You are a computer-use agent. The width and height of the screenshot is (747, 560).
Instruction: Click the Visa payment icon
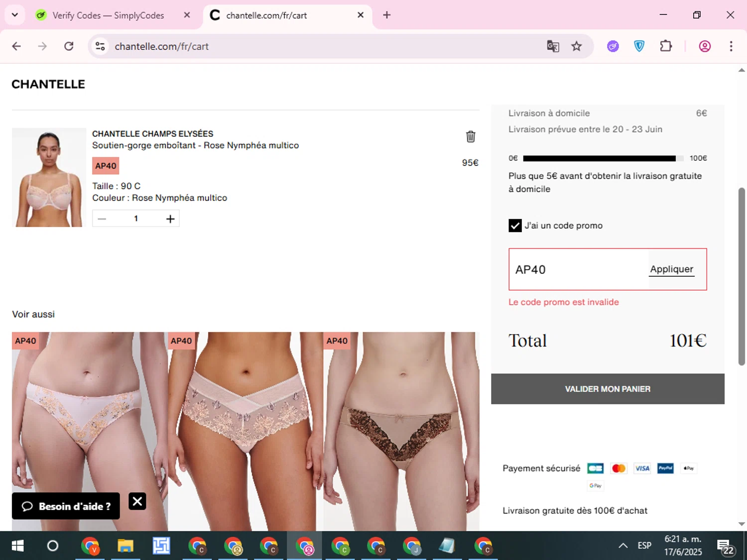point(642,468)
